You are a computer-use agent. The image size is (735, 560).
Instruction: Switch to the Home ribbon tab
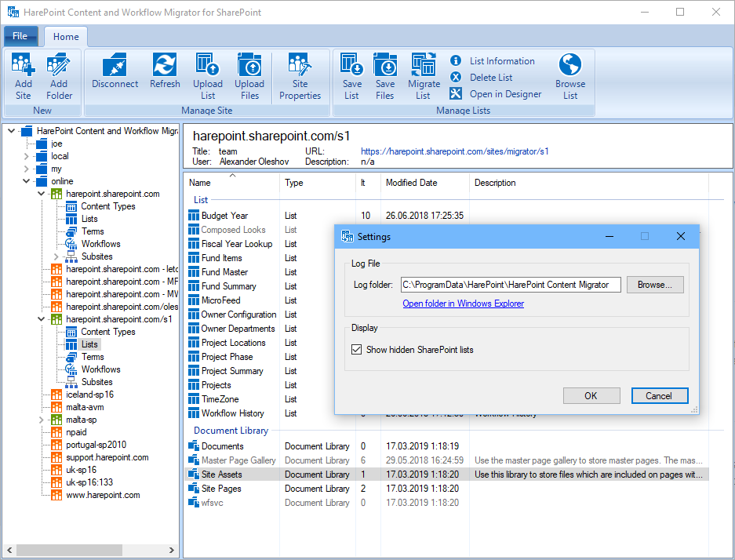point(66,37)
